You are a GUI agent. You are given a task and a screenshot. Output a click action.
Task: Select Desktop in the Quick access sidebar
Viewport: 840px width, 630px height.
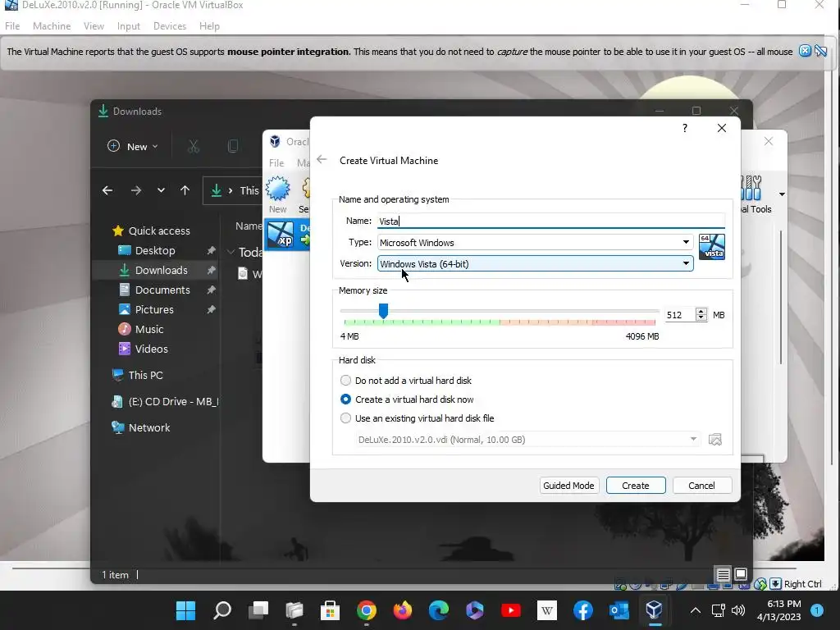155,250
